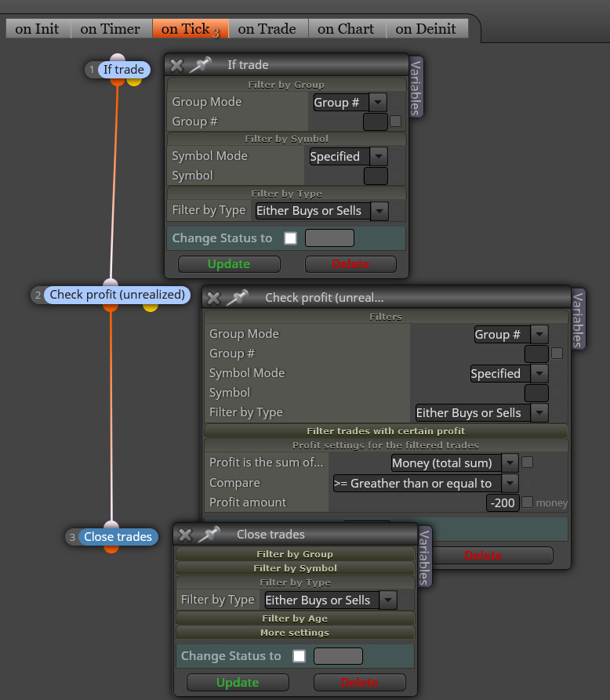This screenshot has height=700, width=610.
Task: Switch to the on Tick tab
Action: coord(191,28)
